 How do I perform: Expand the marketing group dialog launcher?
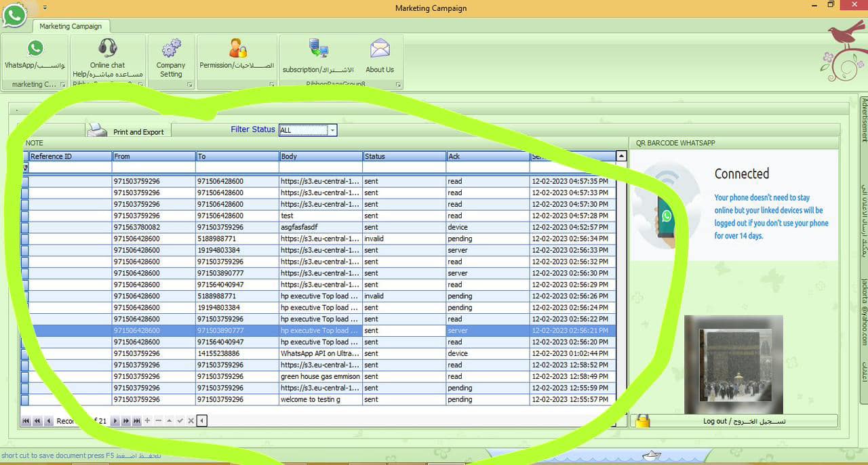tap(62, 85)
